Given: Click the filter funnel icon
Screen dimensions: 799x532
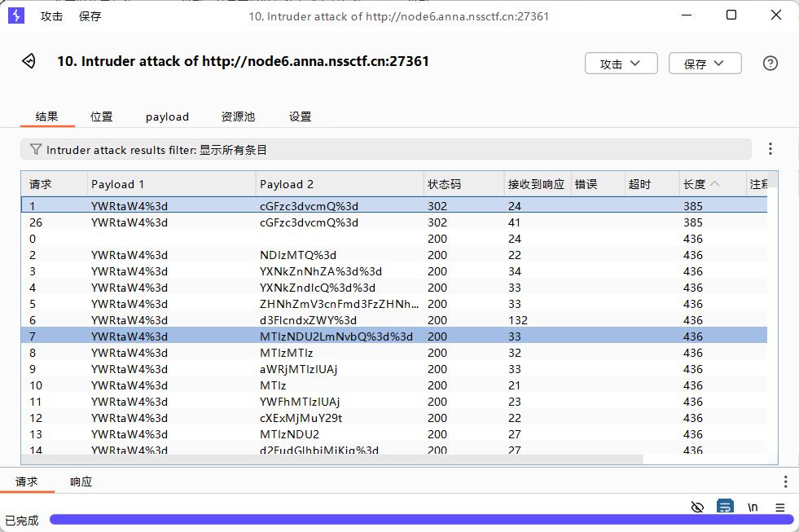Looking at the screenshot, I should 35,149.
